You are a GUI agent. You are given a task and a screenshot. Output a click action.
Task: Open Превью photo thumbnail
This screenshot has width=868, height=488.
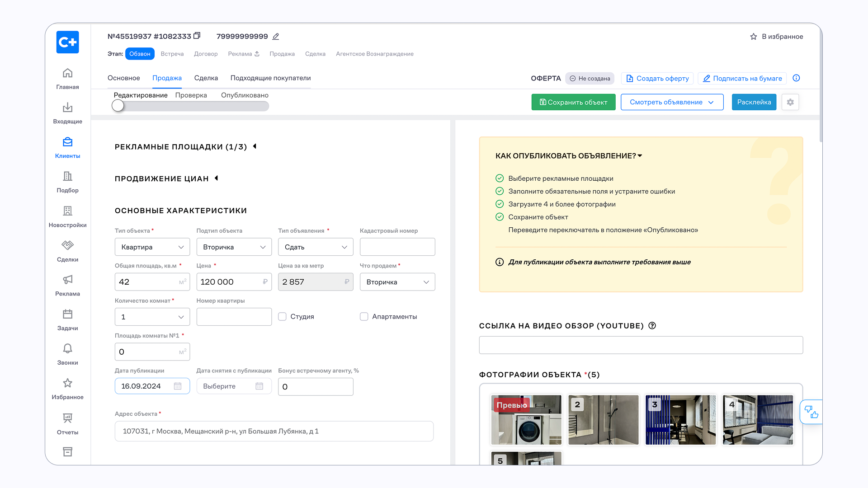tap(526, 420)
